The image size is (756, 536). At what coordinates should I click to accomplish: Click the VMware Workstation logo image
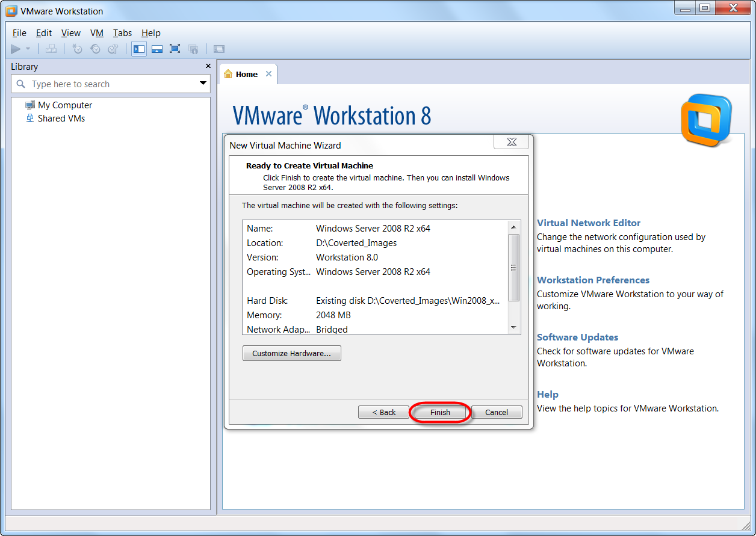tap(707, 120)
